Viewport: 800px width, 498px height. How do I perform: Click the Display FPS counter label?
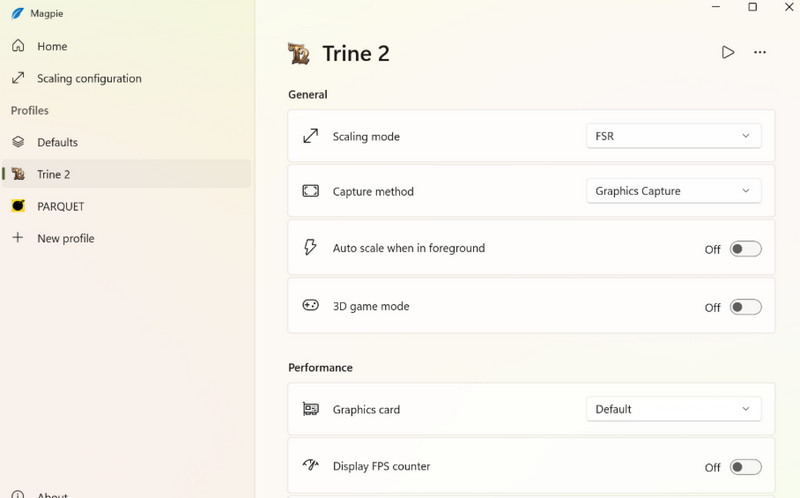point(382,466)
